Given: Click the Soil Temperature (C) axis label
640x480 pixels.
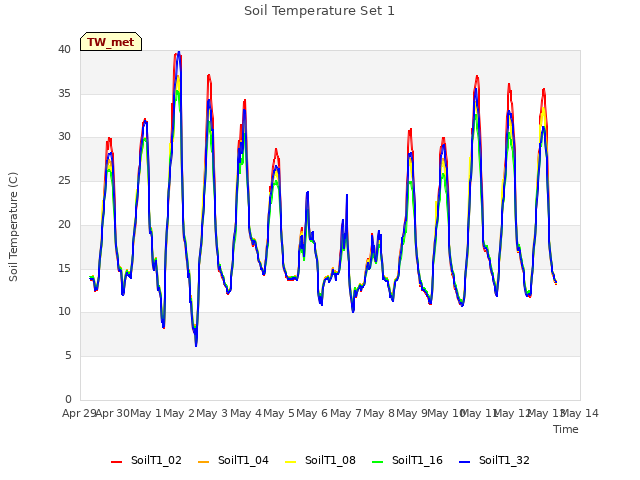Looking at the screenshot, I should coord(13,227).
